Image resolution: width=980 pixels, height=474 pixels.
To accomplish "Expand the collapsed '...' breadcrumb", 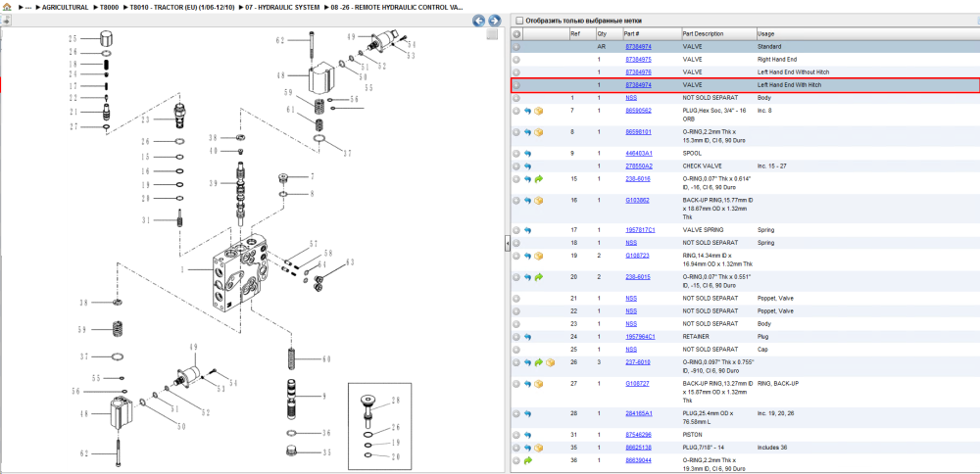I will pos(27,8).
